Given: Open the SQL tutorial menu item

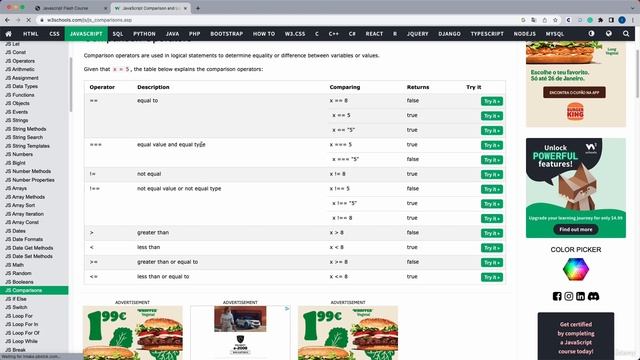Looking at the screenshot, I should (118, 34).
